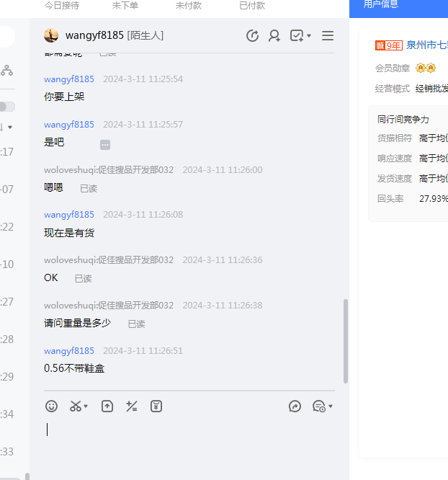Click the [陌生人] tag in header
This screenshot has width=448, height=480.
[x=145, y=35]
